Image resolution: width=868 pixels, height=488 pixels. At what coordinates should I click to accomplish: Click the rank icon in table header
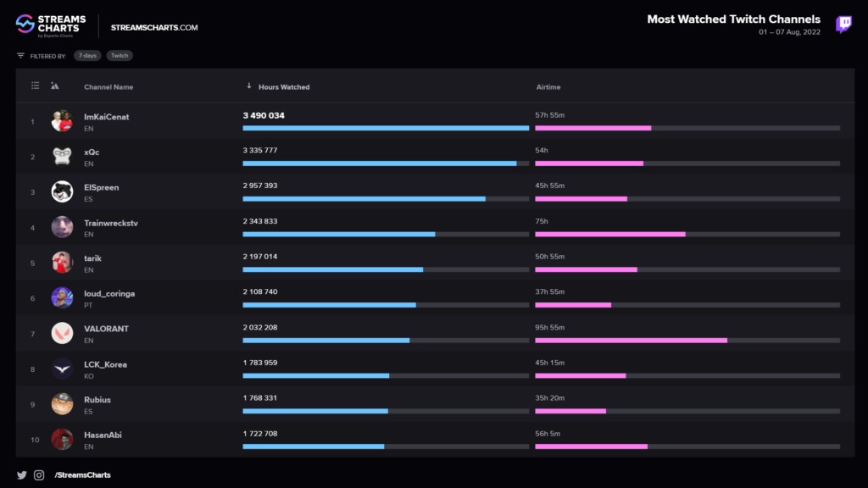[55, 86]
